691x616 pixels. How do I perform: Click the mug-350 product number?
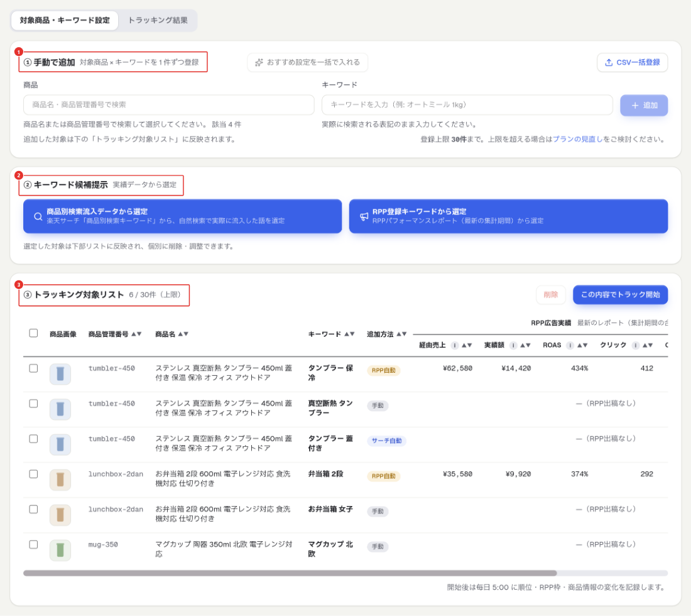click(x=103, y=544)
